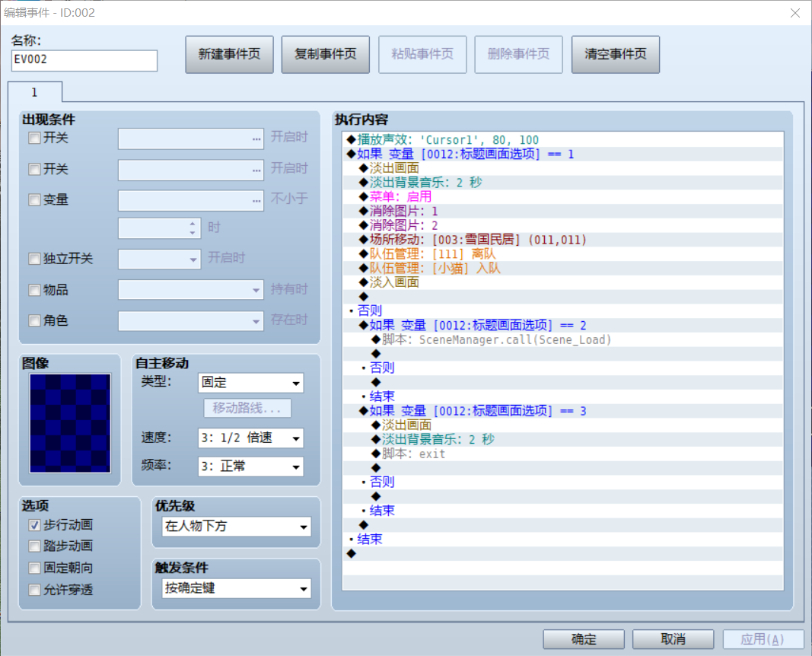Select the 队伍管理: [111] 离队 line

[x=563, y=254]
